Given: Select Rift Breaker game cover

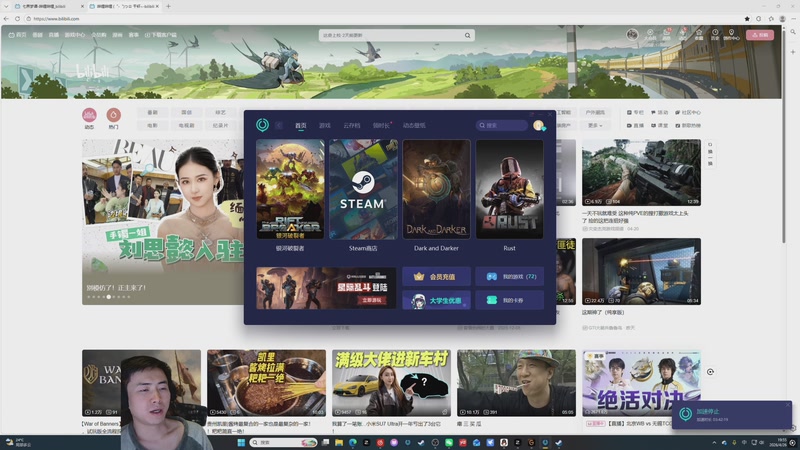Looking at the screenshot, I should pos(290,189).
